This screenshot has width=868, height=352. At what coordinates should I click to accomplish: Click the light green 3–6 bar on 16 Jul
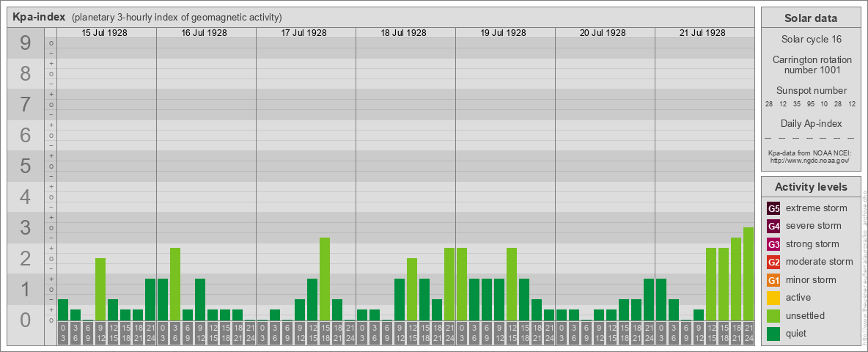tap(175, 285)
